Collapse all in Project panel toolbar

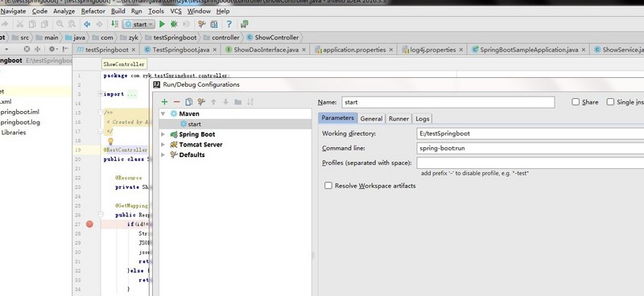click(x=37, y=49)
